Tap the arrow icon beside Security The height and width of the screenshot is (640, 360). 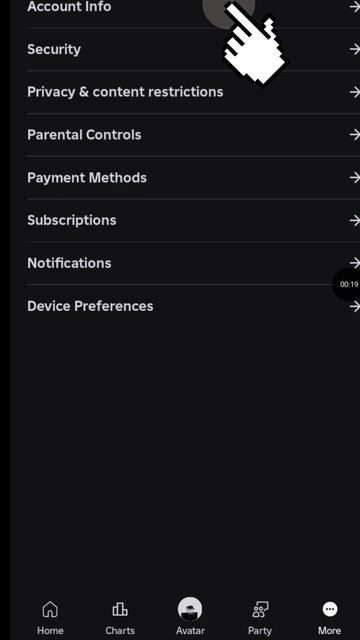pyautogui.click(x=354, y=49)
